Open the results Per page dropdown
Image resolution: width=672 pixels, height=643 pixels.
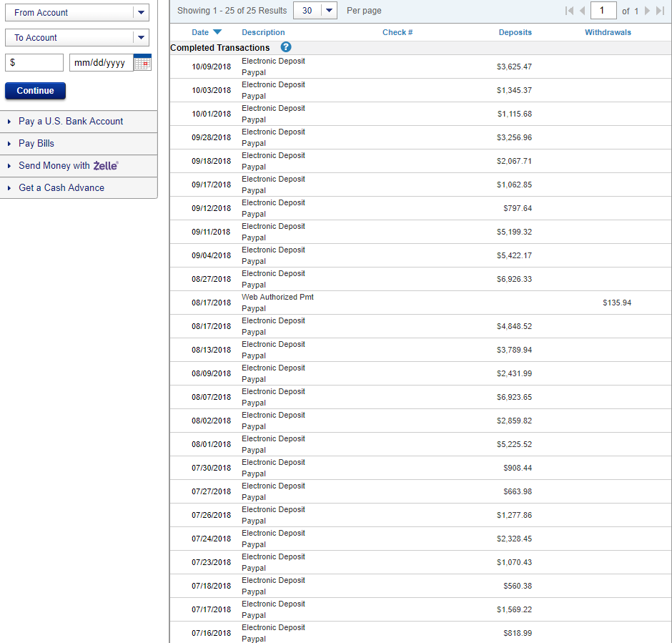coord(315,10)
